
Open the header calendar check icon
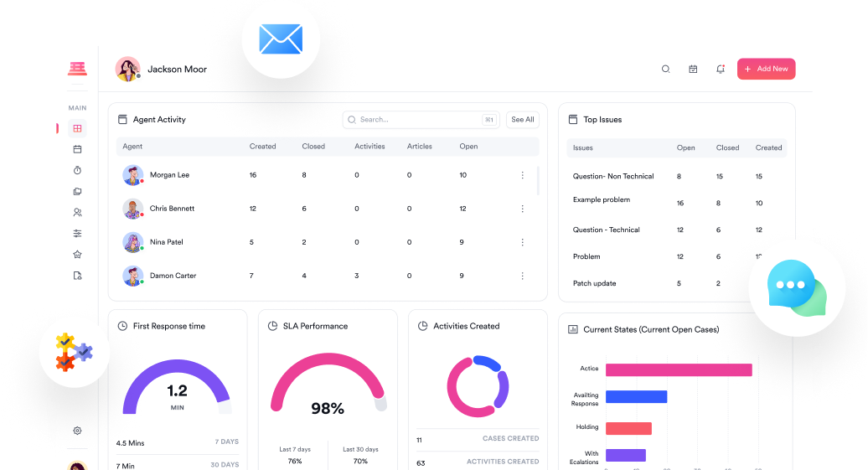pyautogui.click(x=693, y=70)
